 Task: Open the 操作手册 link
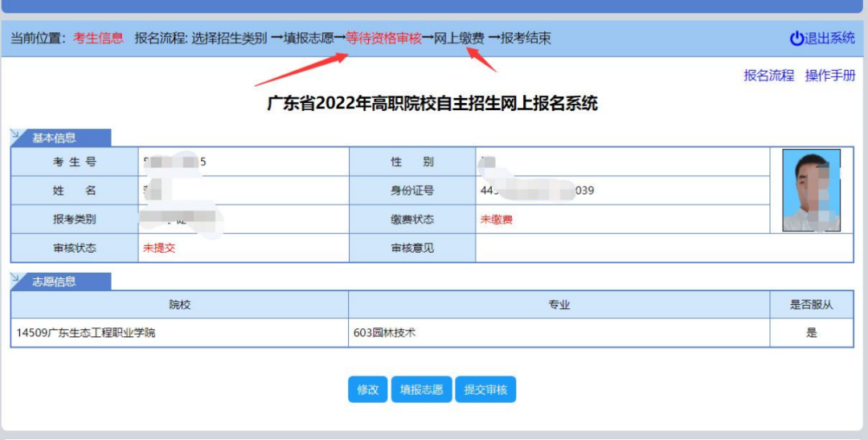[x=830, y=76]
